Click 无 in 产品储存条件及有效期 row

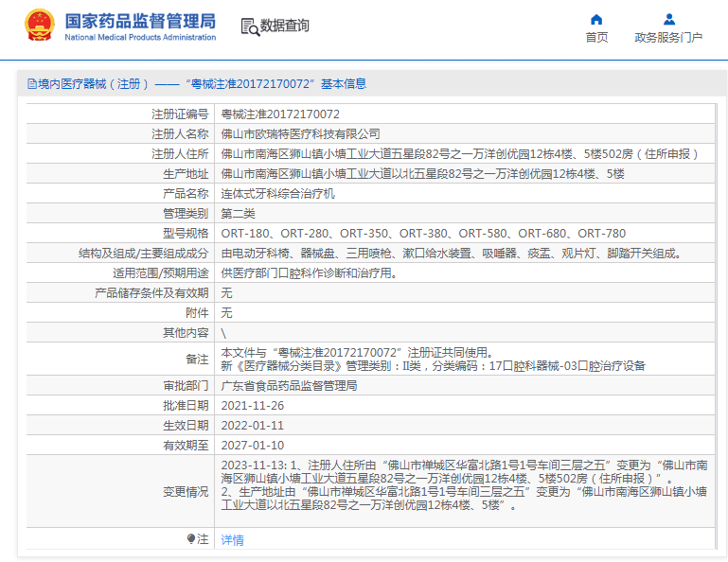pyautogui.click(x=226, y=293)
